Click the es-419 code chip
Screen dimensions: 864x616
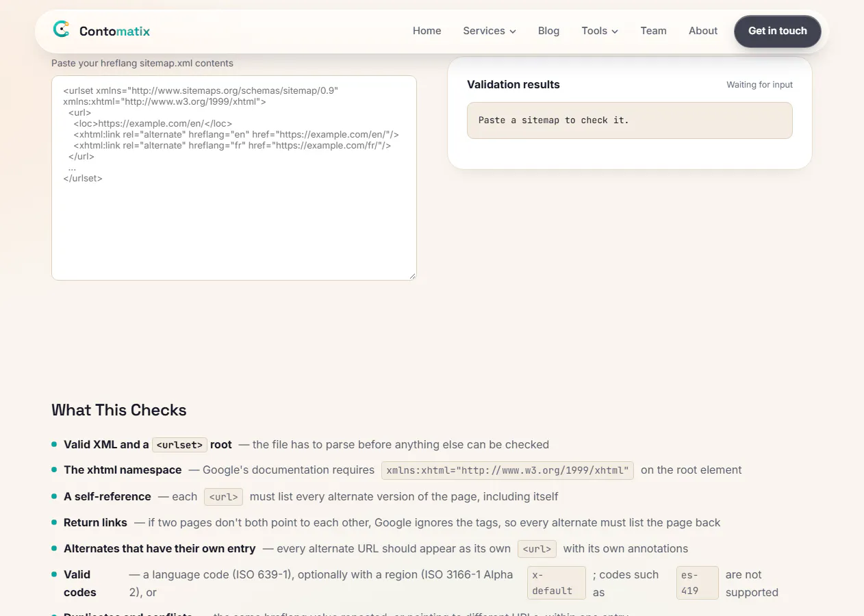coord(697,583)
